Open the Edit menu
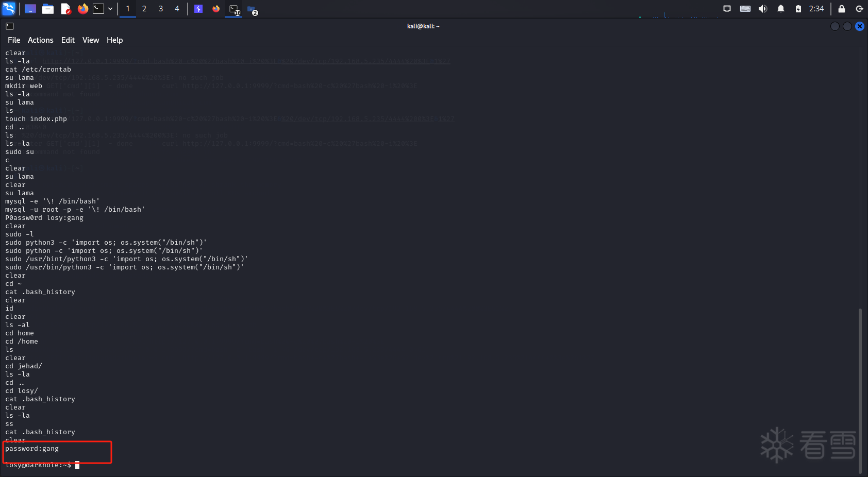The image size is (868, 477). (68, 40)
